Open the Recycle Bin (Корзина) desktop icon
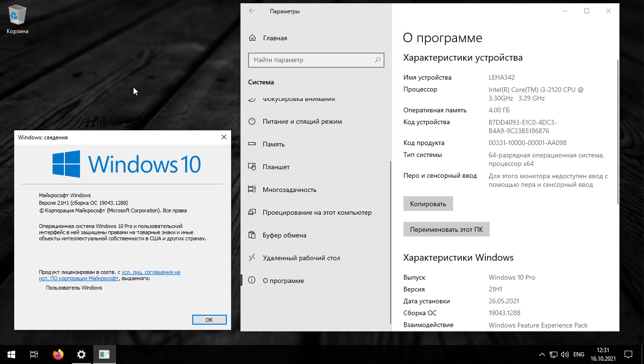Image resolution: width=644 pixels, height=364 pixels. tap(18, 20)
